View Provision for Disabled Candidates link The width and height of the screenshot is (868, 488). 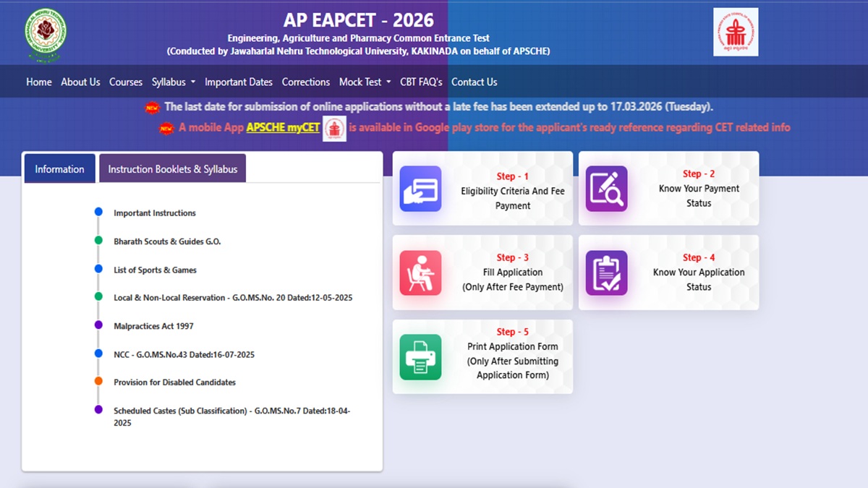click(x=174, y=382)
